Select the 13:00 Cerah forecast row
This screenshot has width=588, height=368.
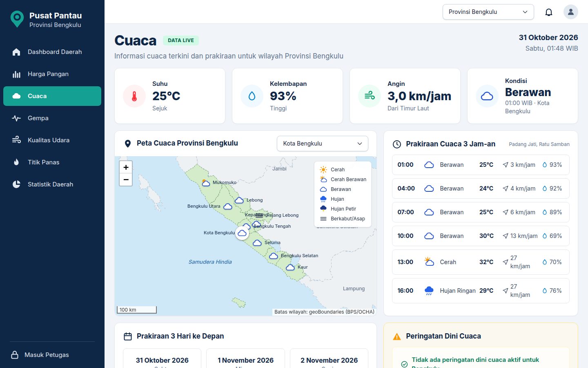click(x=481, y=262)
